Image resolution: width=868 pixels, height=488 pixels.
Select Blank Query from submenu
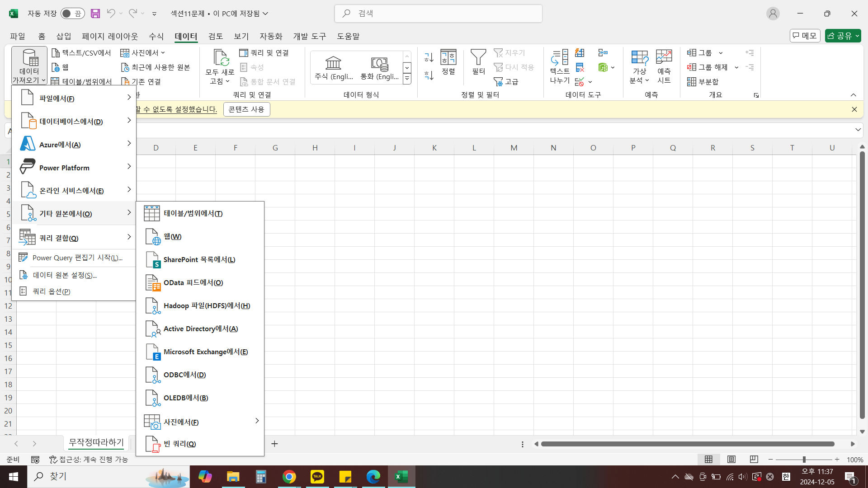[179, 444]
